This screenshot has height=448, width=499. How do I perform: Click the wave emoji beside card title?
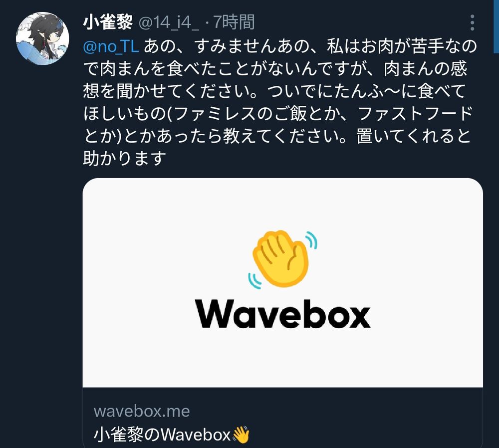(x=241, y=435)
